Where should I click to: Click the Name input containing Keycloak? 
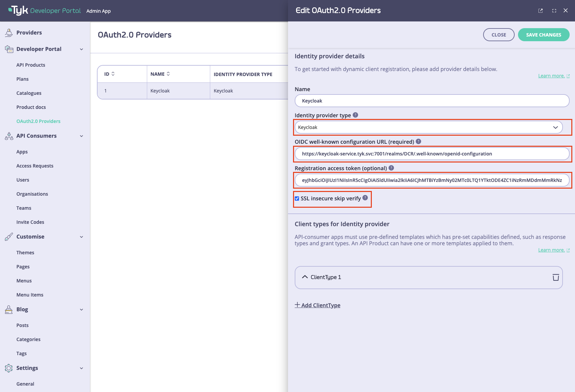(428, 101)
